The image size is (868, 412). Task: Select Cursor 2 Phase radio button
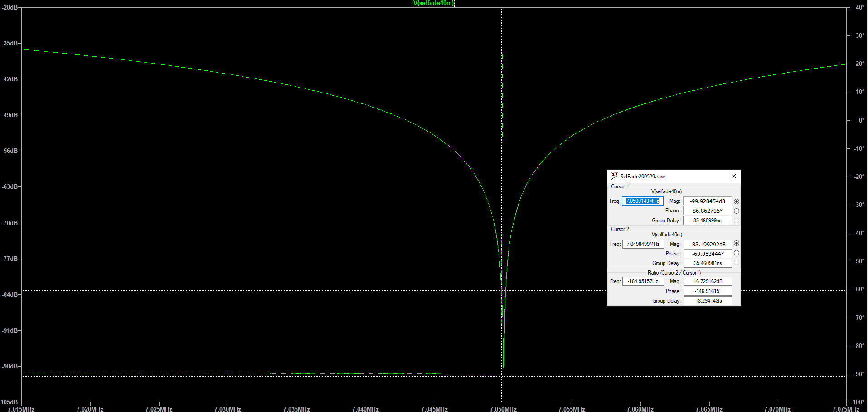pyautogui.click(x=737, y=253)
